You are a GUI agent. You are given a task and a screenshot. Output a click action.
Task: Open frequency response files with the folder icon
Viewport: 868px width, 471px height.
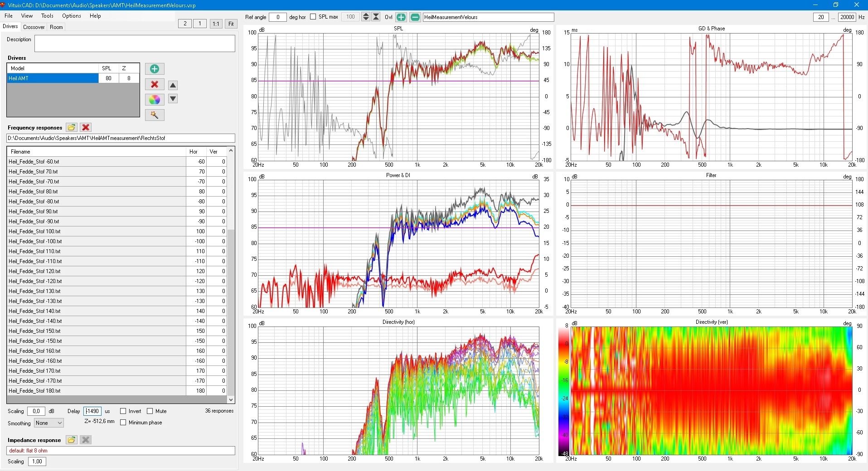click(72, 127)
